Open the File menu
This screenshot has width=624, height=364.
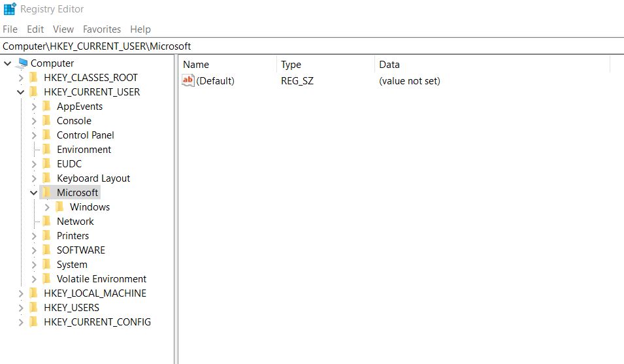[10, 29]
